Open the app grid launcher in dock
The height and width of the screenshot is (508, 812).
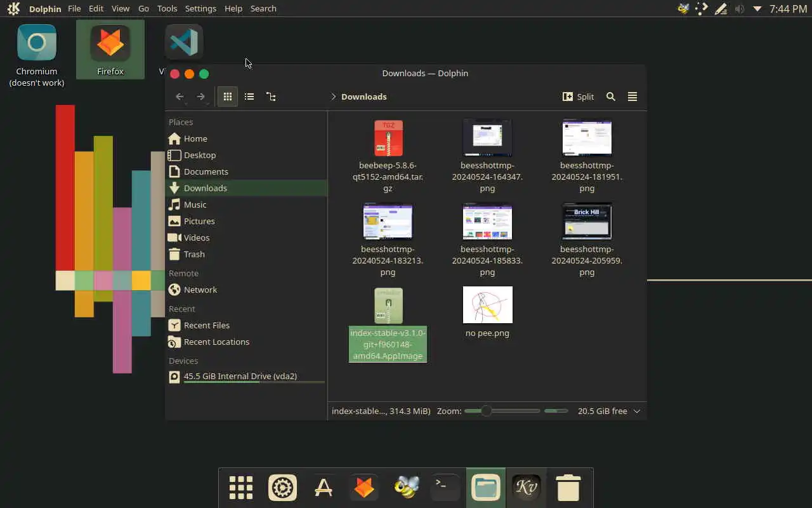pos(241,488)
